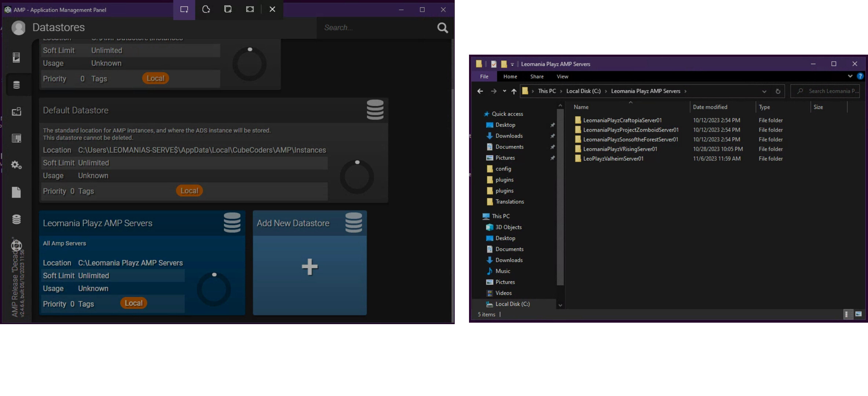Select This PC in Explorer navigation pane
This screenshot has width=868, height=396.
click(501, 216)
